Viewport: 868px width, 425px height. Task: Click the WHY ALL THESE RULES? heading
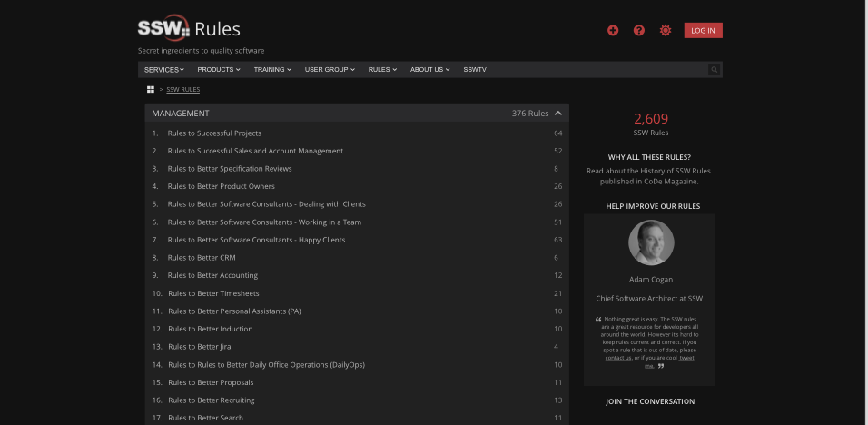pyautogui.click(x=649, y=158)
